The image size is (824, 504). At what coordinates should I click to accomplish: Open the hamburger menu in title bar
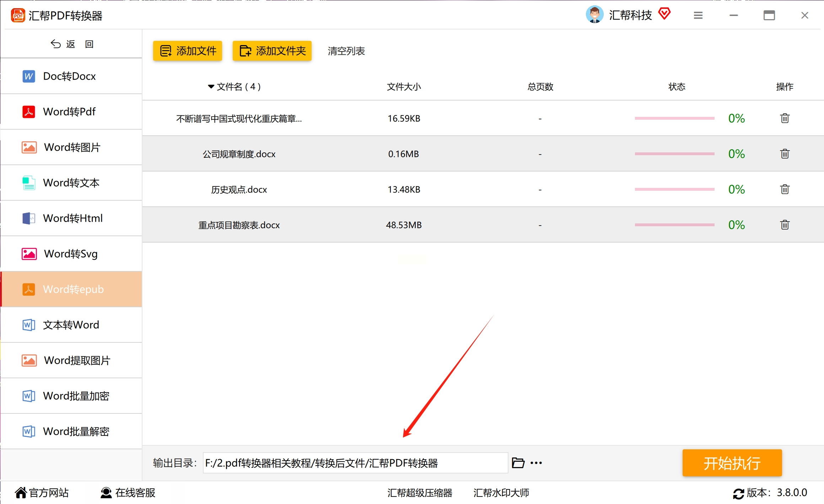[698, 15]
